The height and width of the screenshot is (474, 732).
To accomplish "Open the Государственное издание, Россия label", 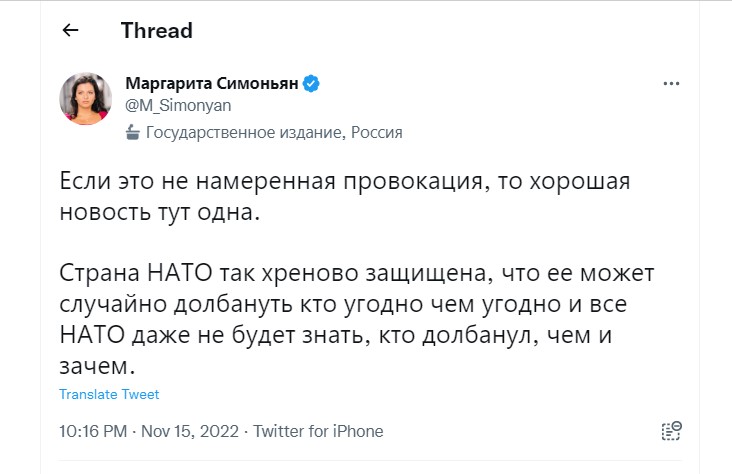I will [274, 132].
